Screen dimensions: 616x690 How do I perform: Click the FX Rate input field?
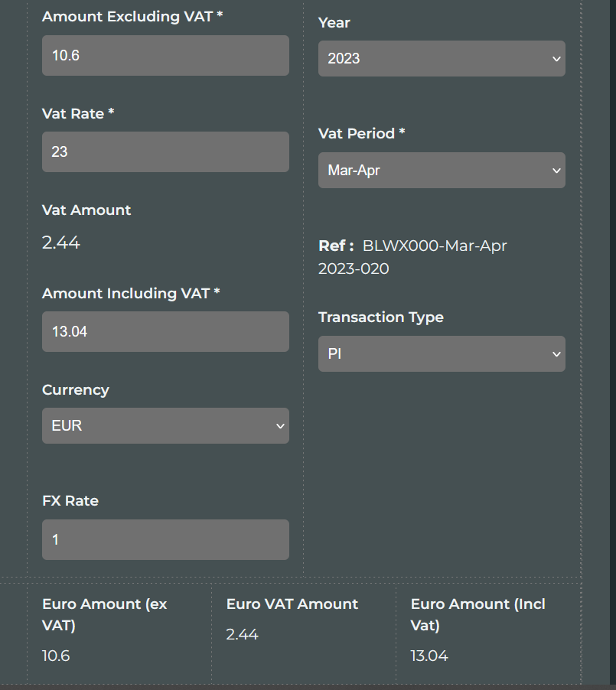(x=165, y=540)
